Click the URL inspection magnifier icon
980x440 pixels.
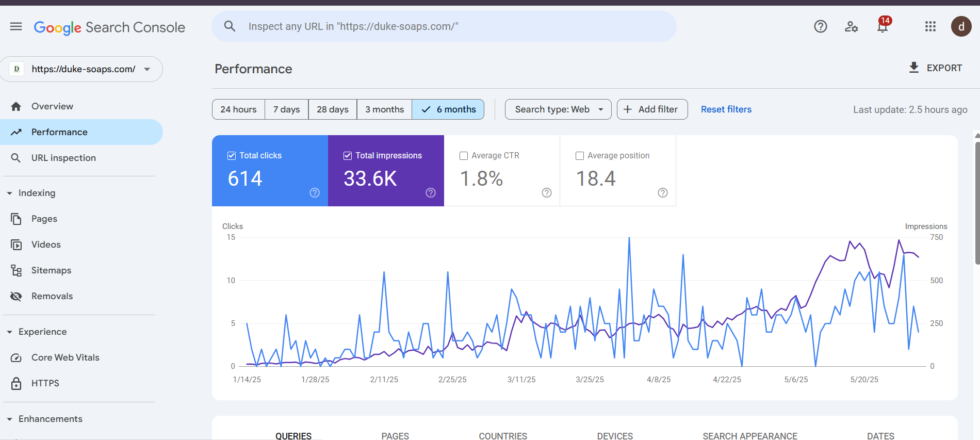[16, 158]
